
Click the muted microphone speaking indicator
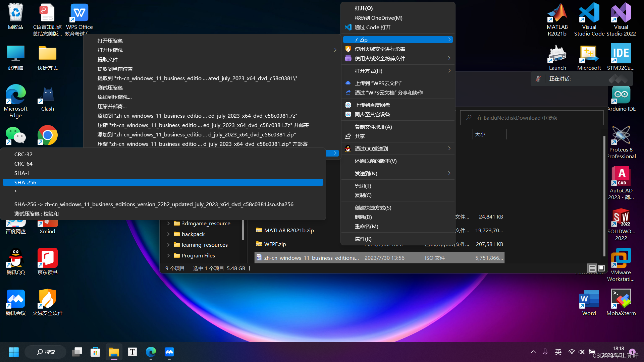tap(538, 79)
